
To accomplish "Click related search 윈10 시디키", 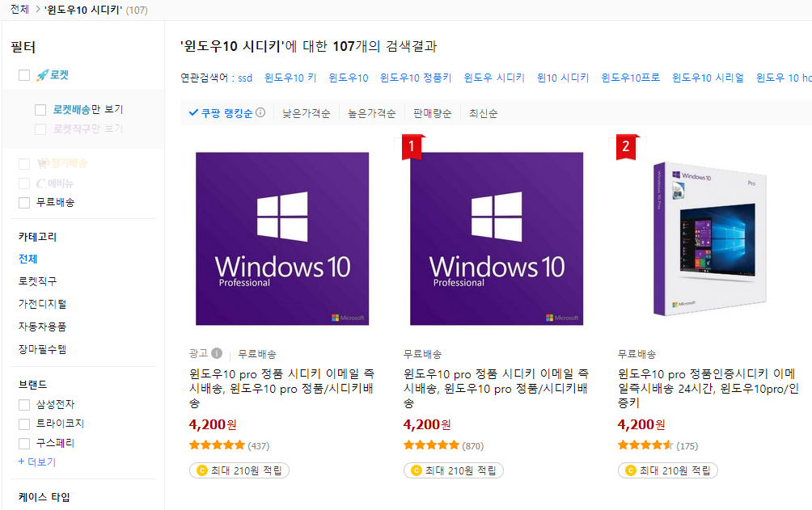I will (563, 78).
